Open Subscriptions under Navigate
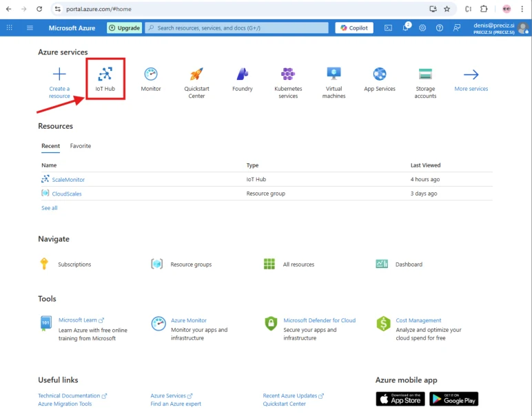This screenshot has width=532, height=416. [x=65, y=264]
